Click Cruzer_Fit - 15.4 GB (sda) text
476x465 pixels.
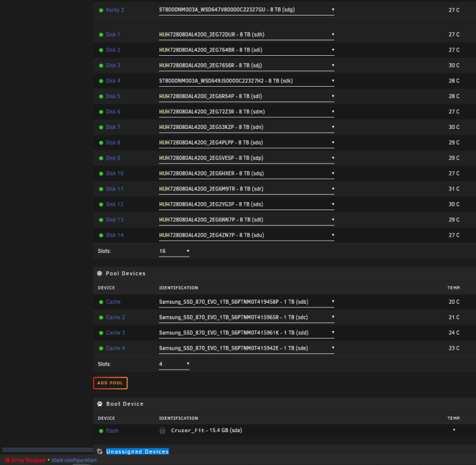pyautogui.click(x=207, y=430)
